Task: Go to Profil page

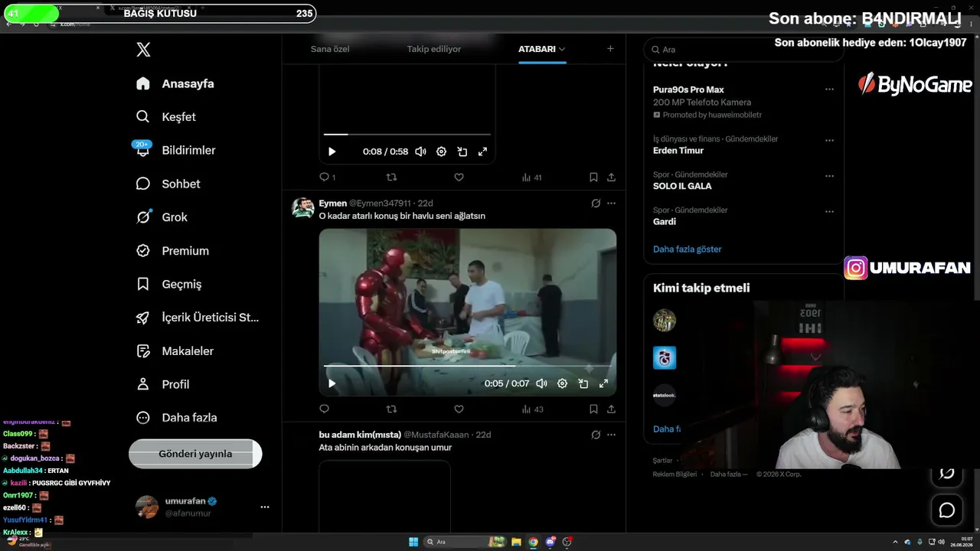Action: tap(162, 384)
